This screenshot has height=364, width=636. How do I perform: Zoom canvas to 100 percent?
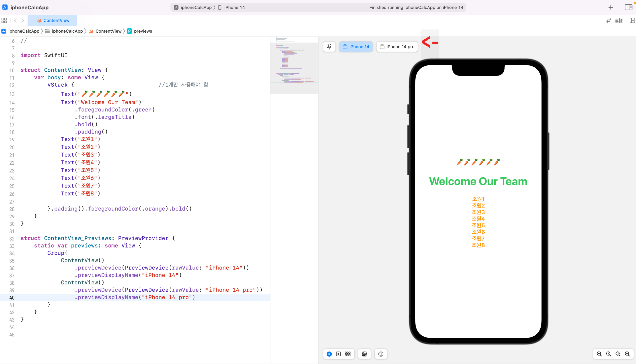coord(608,354)
